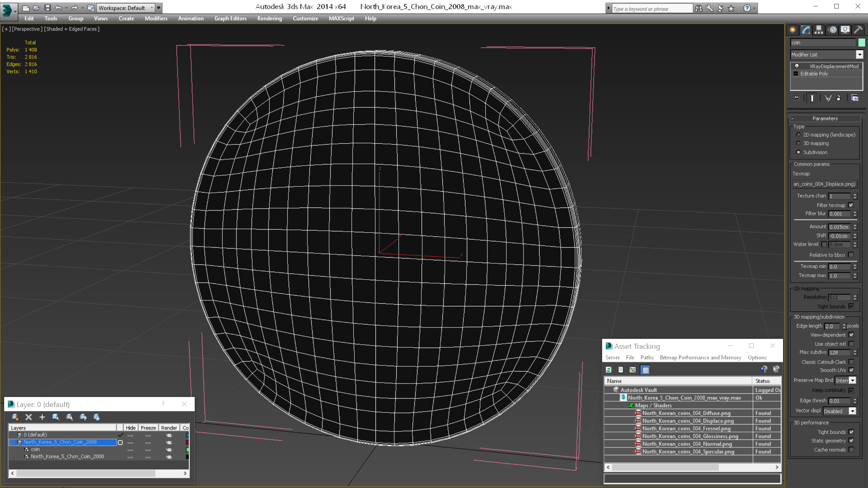Select the coin object in Layers list
This screenshot has height=488, width=868.
pyautogui.click(x=35, y=449)
